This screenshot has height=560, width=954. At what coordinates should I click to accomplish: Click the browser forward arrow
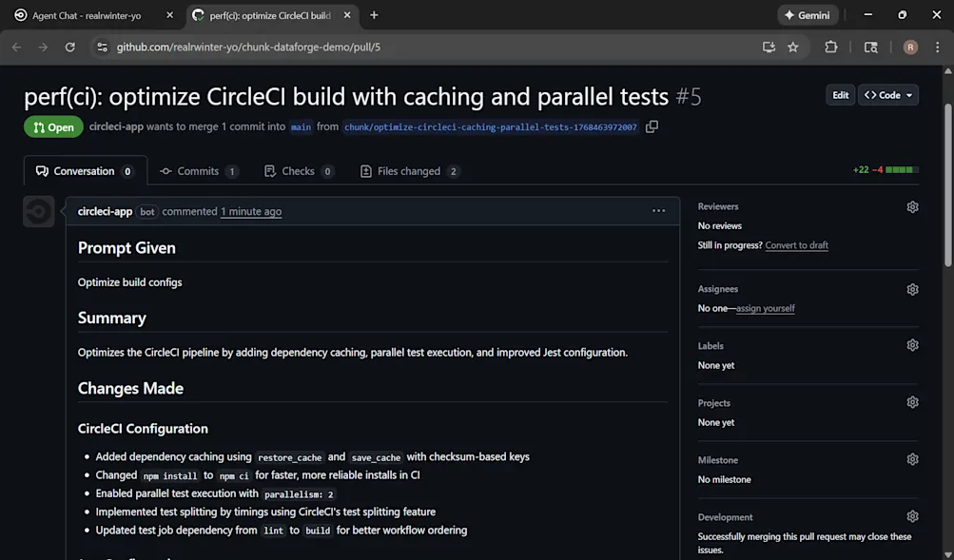(43, 47)
